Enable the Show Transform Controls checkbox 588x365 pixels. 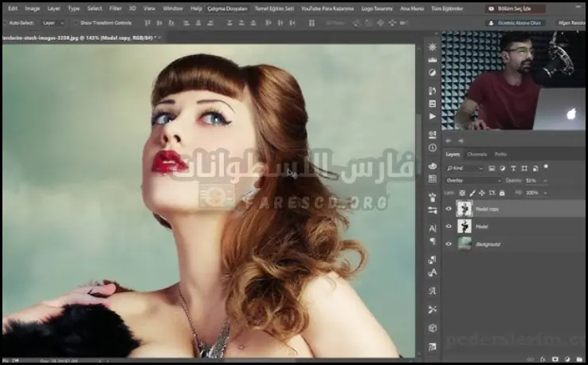76,23
